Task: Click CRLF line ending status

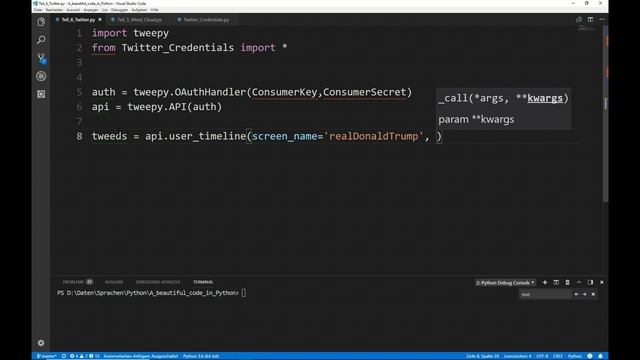Action: click(x=558, y=356)
